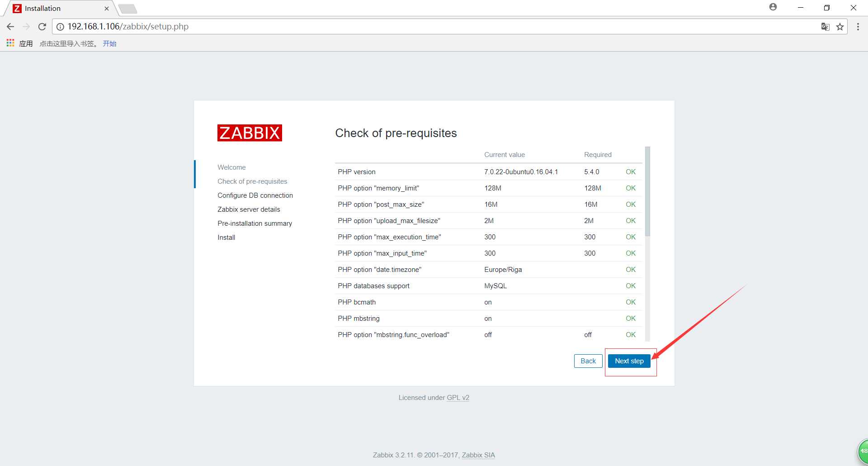
Task: Click the ZABBIX logo
Action: pos(250,133)
